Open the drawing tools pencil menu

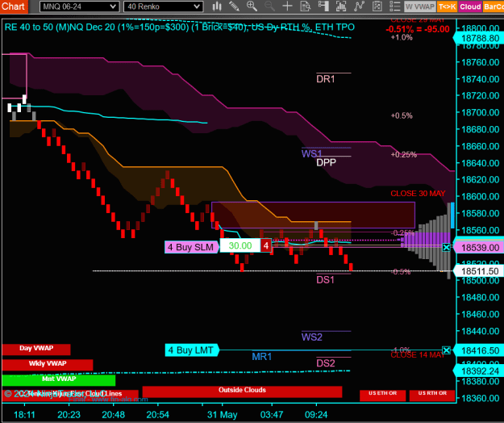(234, 6)
